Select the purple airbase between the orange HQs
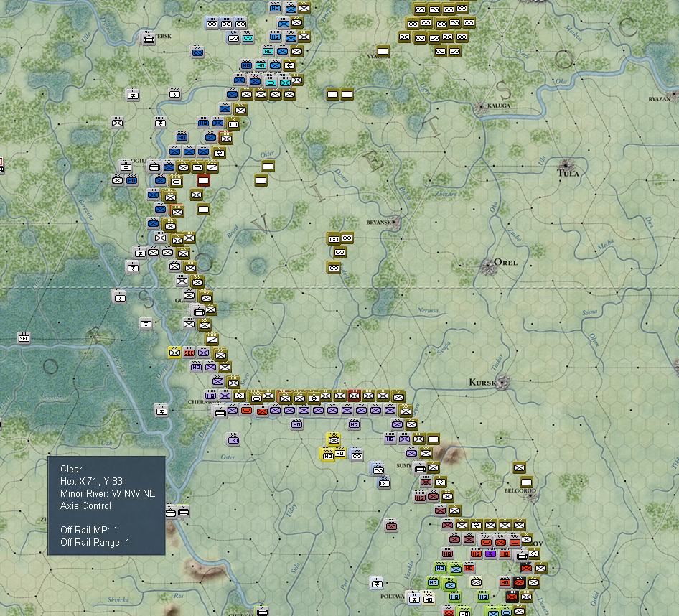Viewport: 679px width, 616px height. (x=490, y=554)
